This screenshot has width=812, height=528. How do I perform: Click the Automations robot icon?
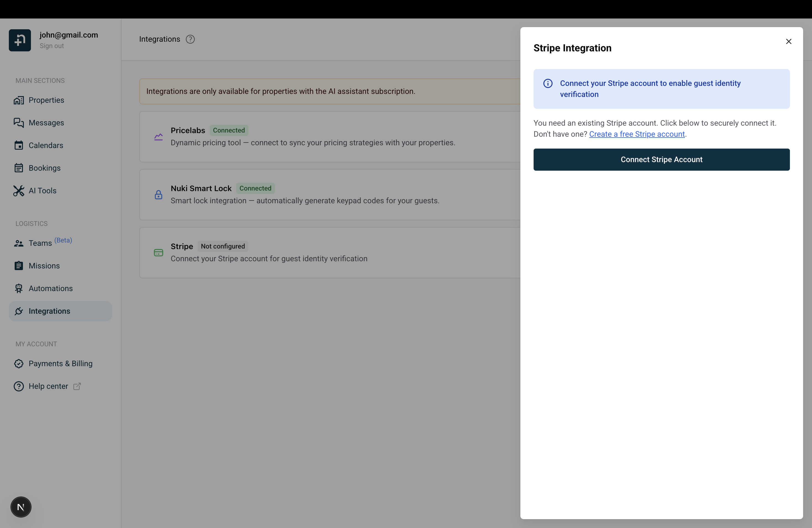coord(19,289)
